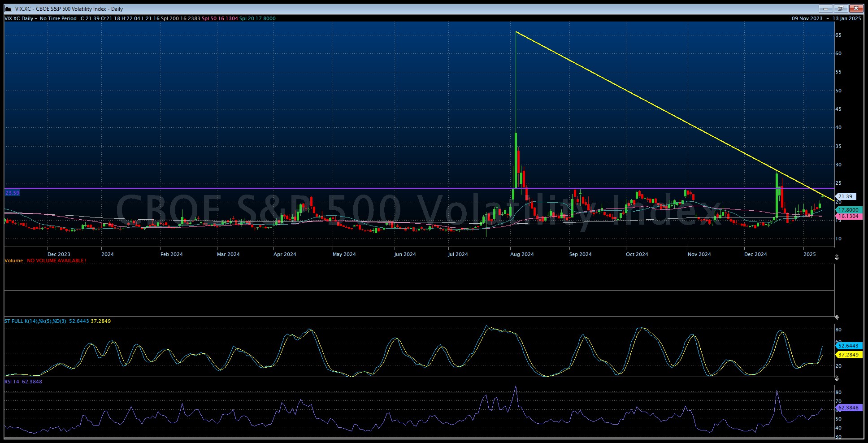Click the pink 16.1304 price tag
The width and height of the screenshot is (868, 443).
(x=848, y=216)
